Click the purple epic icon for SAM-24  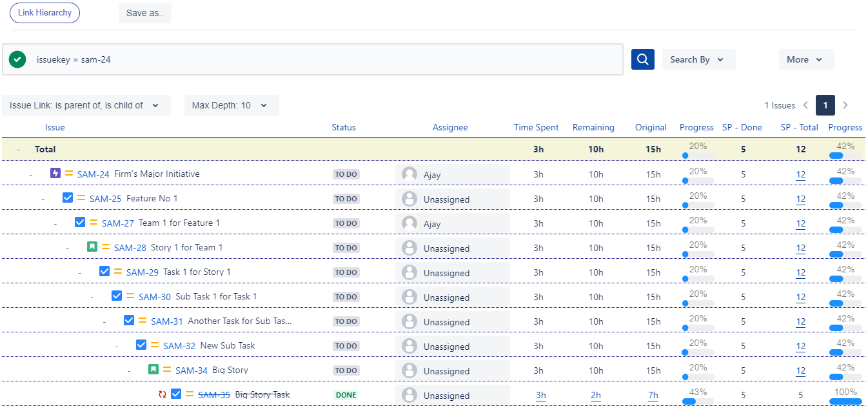(55, 174)
